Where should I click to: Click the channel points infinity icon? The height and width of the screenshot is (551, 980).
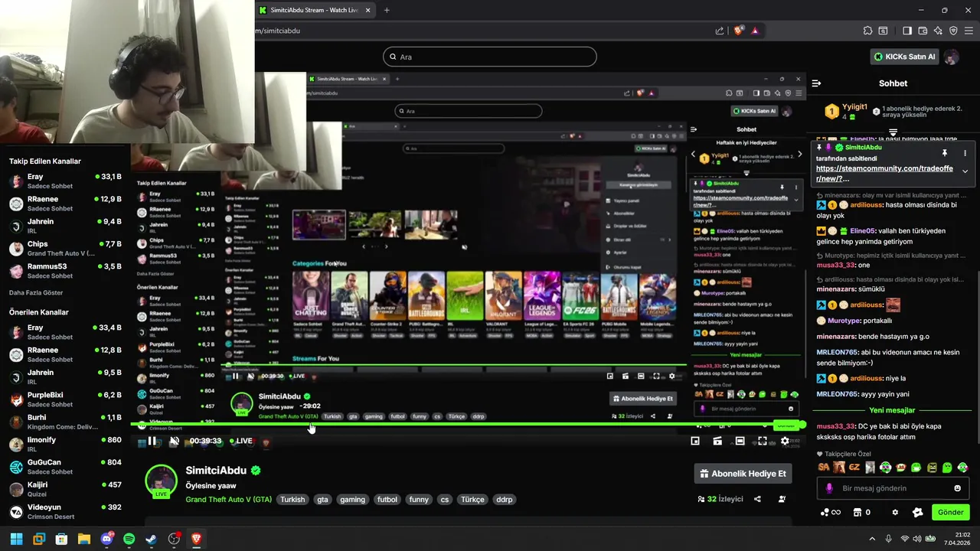coord(830,512)
